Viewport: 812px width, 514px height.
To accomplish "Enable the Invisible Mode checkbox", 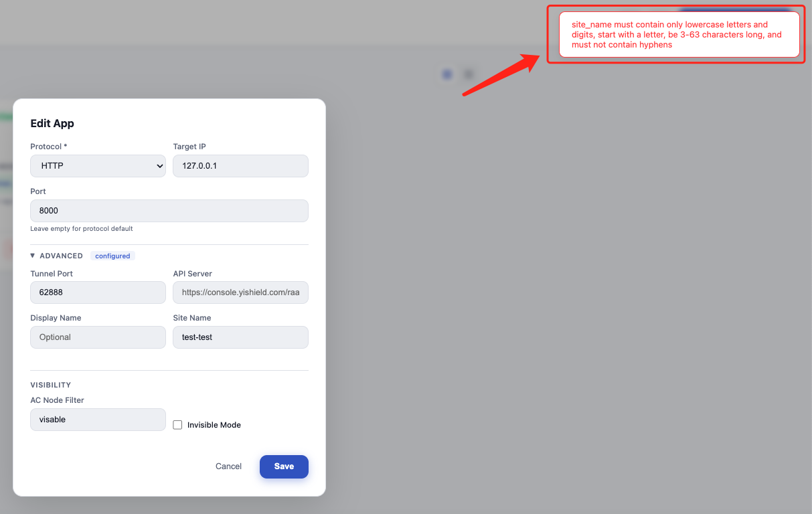I will coord(177,425).
